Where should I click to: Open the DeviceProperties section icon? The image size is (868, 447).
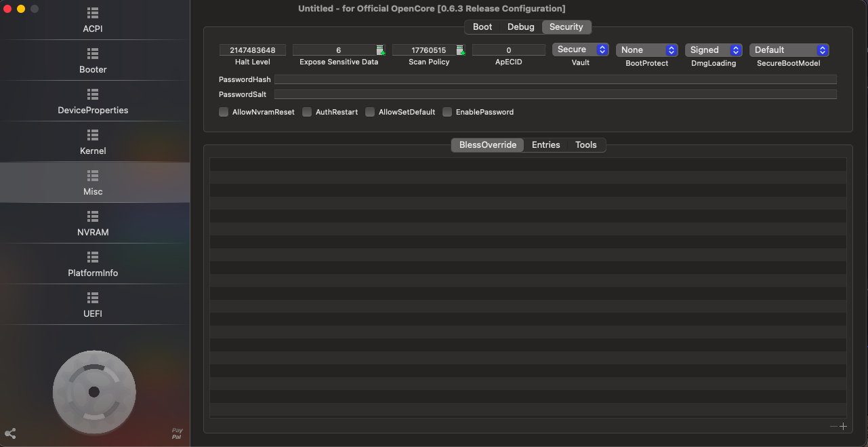click(x=93, y=94)
